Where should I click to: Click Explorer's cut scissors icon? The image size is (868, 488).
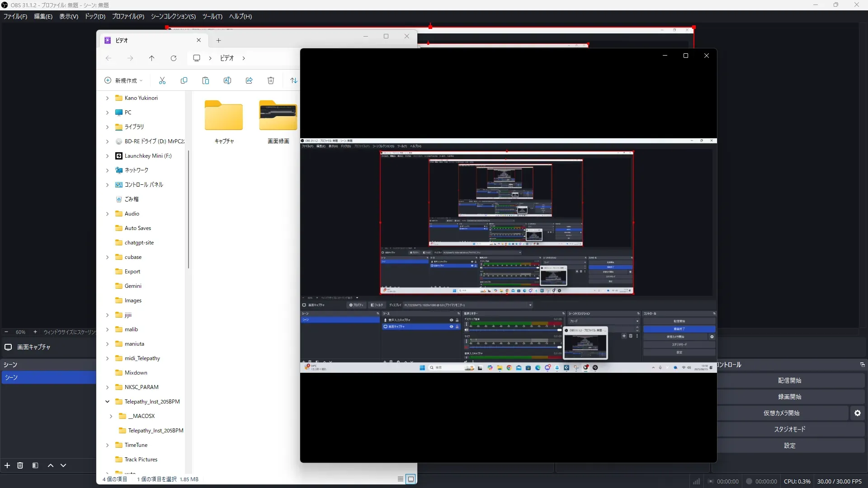162,80
